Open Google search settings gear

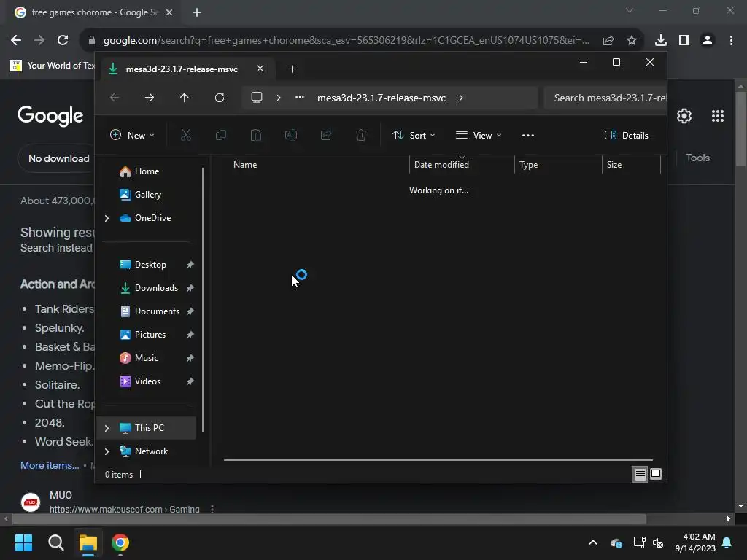click(x=684, y=116)
